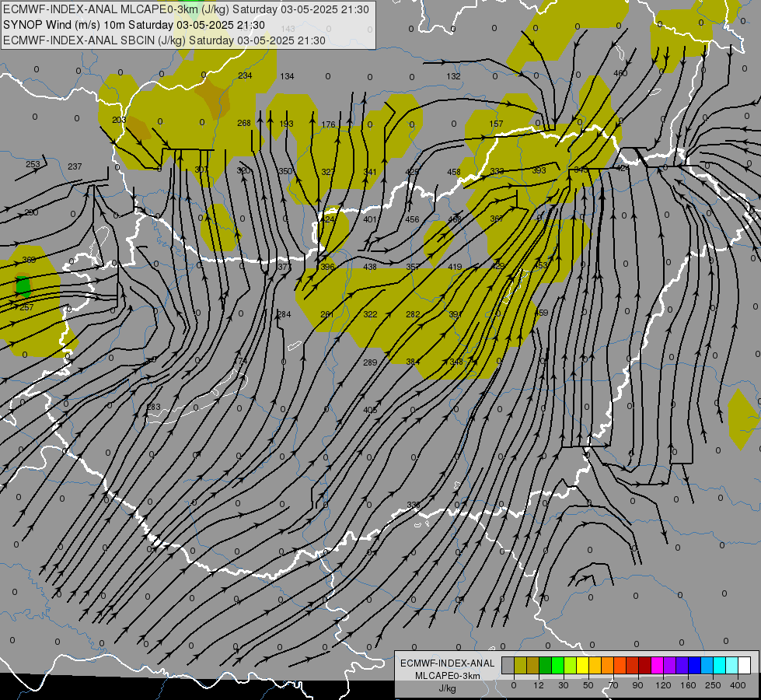This screenshot has height=700, width=761.
Task: Click the ECMWF-INDEX-ANAL MLCAPE0-3km title line
Action: [186, 9]
